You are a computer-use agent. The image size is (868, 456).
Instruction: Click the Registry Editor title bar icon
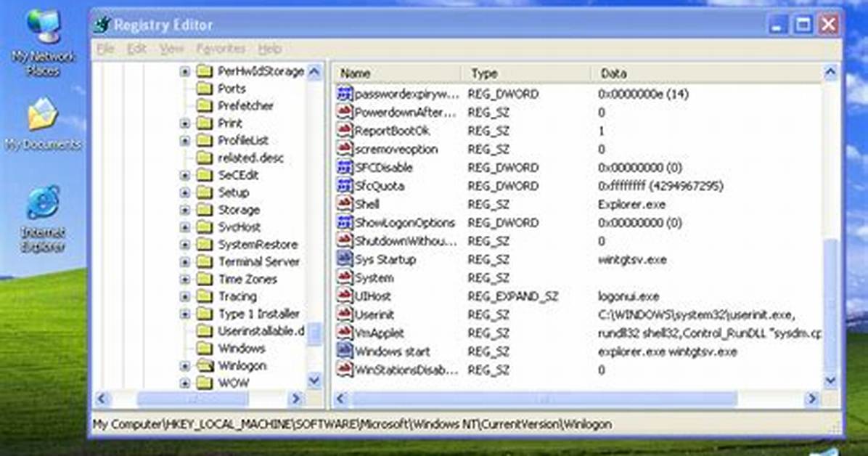[x=102, y=25]
